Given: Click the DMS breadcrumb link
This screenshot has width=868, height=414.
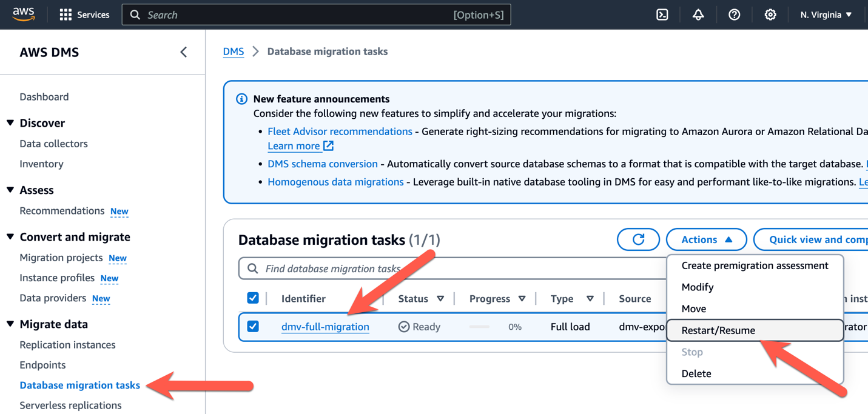Looking at the screenshot, I should pyautogui.click(x=234, y=52).
